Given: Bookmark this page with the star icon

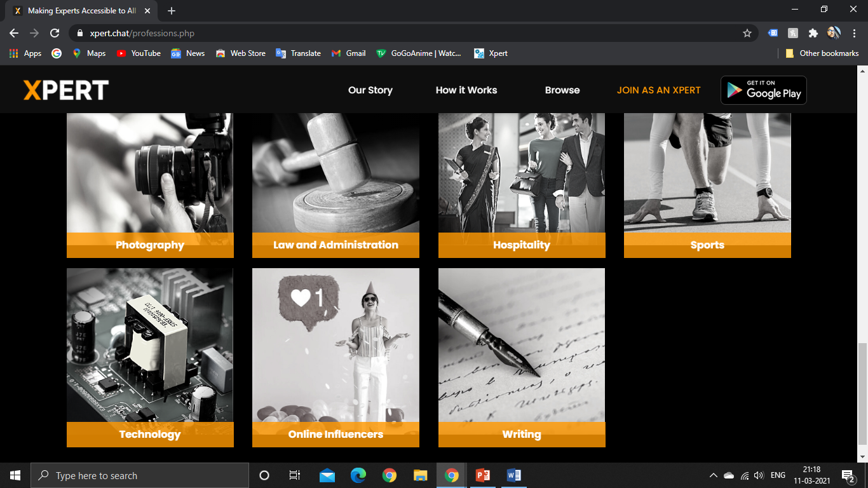Looking at the screenshot, I should [747, 33].
